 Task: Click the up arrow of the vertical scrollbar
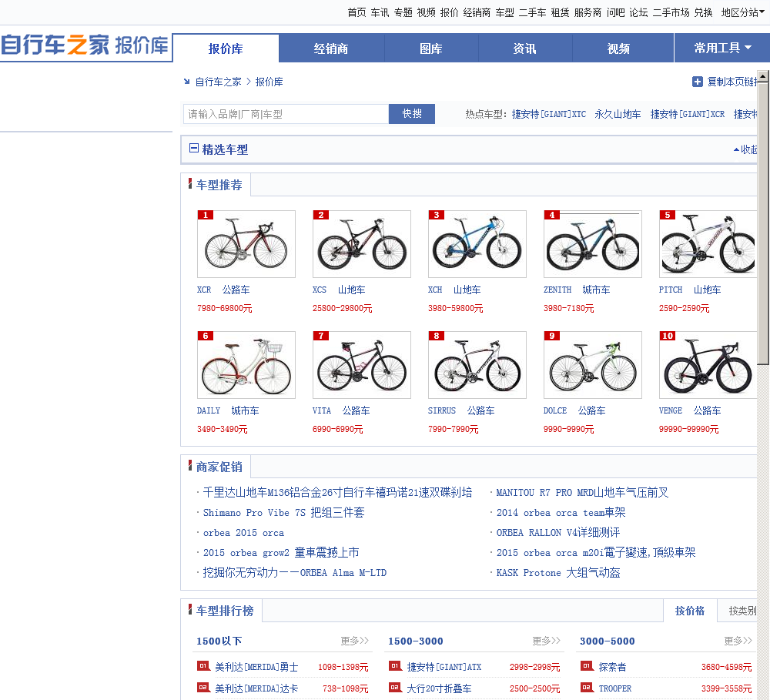[x=762, y=77]
